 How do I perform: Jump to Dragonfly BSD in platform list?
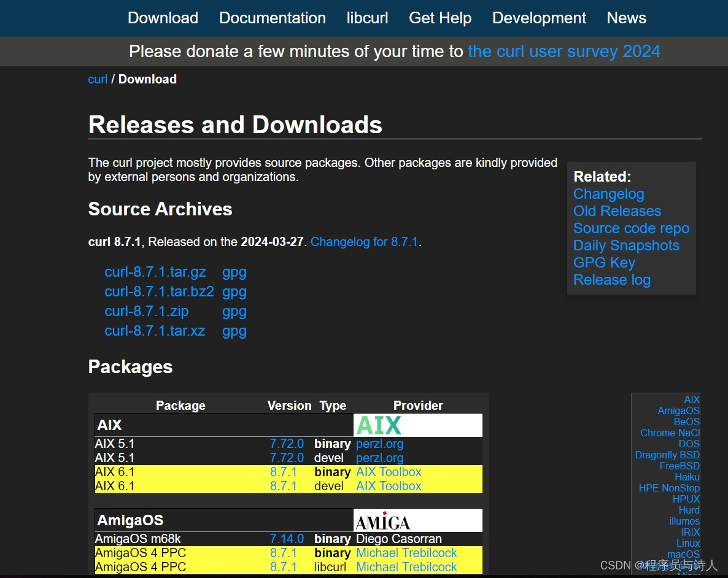point(667,455)
